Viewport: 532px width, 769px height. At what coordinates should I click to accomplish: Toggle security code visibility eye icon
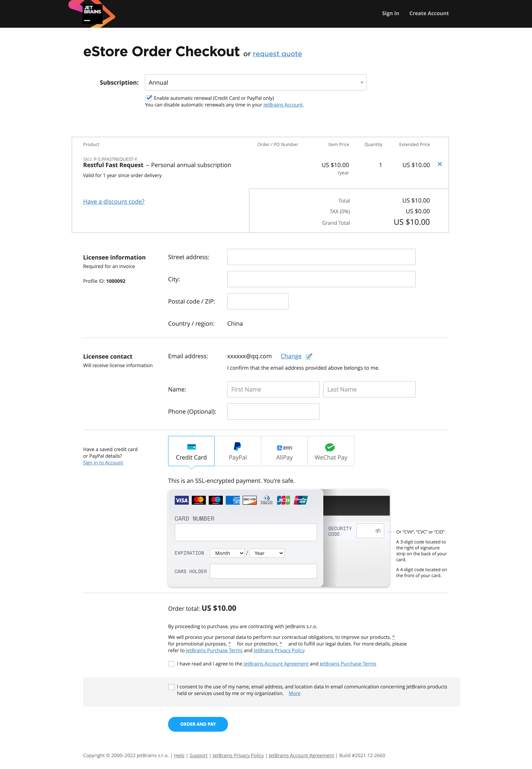(x=378, y=531)
